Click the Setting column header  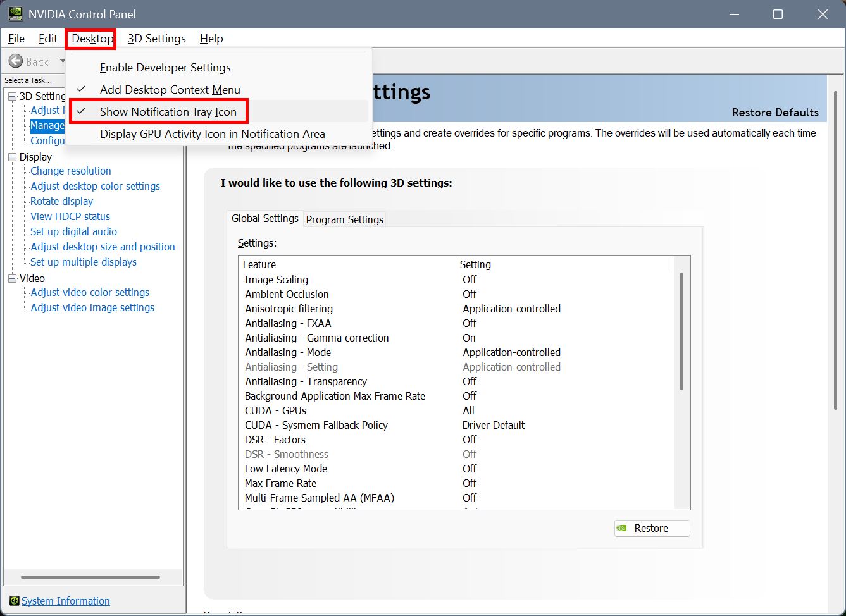564,264
